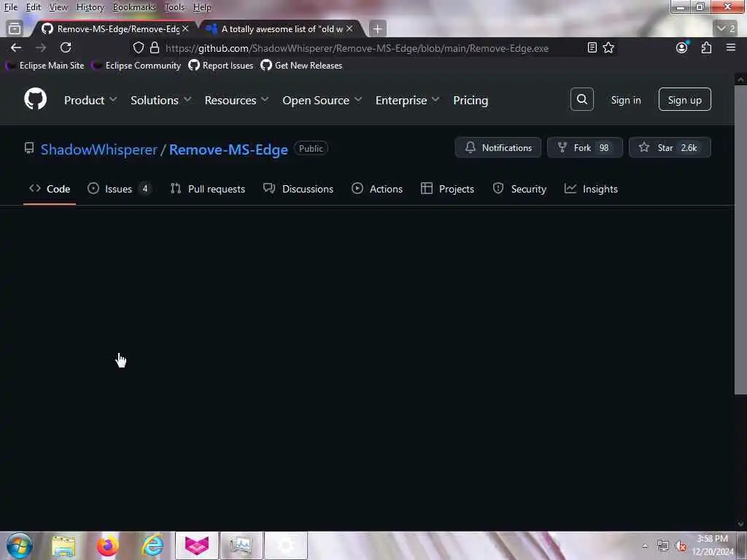Expand the Enterprise menu
This screenshot has width=747, height=560.
click(x=407, y=100)
